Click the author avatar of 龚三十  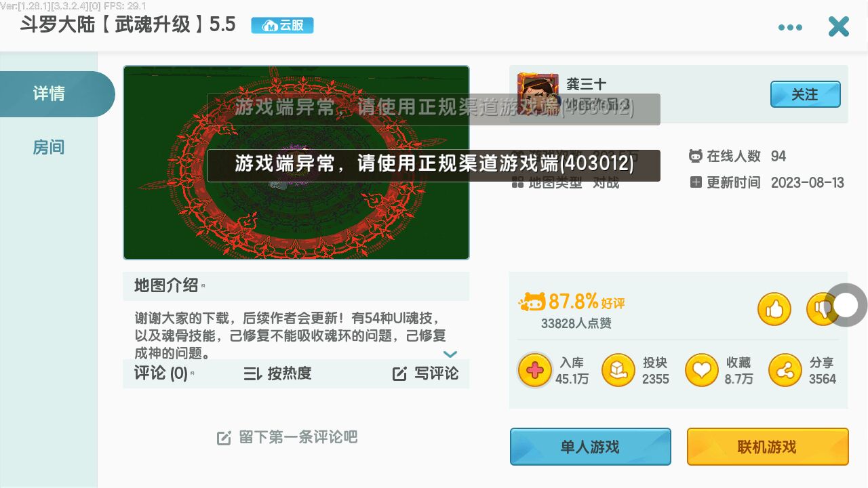point(538,94)
